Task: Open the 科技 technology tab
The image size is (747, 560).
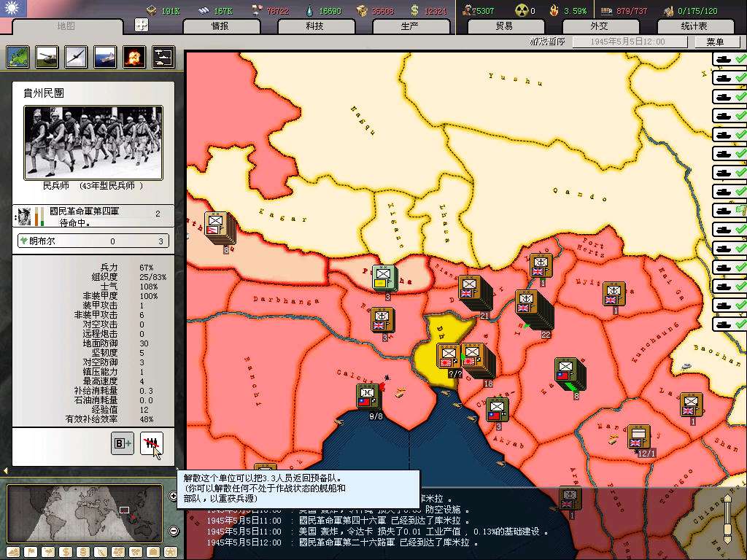Action: point(315,26)
